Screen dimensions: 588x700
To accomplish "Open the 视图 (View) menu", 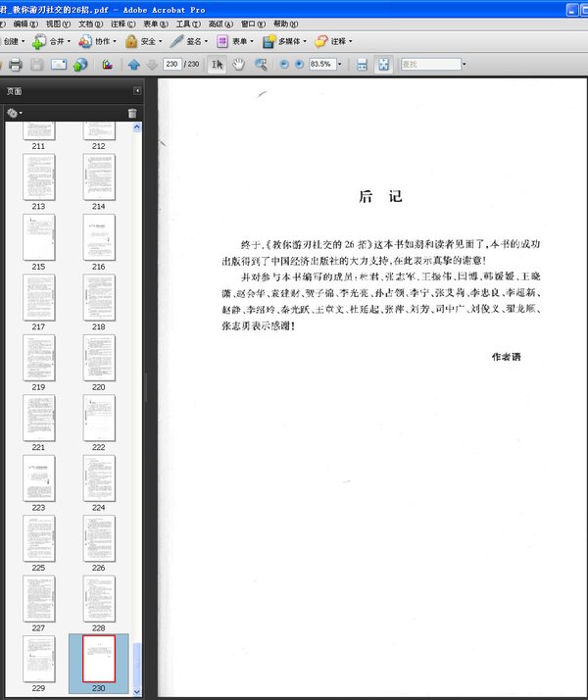I will (x=58, y=24).
